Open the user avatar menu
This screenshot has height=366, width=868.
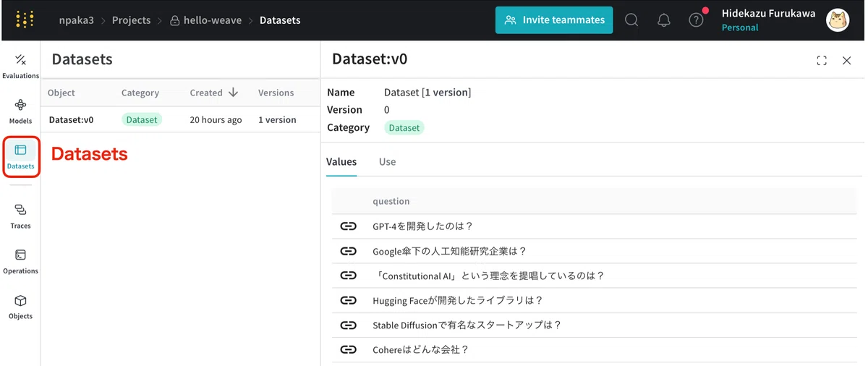(838, 20)
